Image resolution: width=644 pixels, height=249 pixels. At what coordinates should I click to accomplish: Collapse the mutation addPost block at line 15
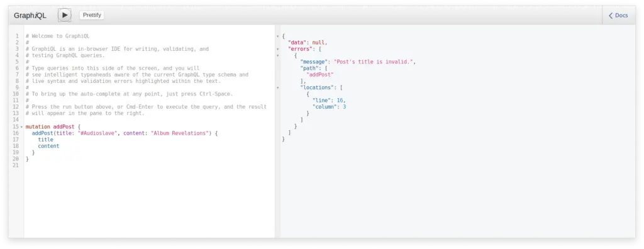(x=21, y=127)
